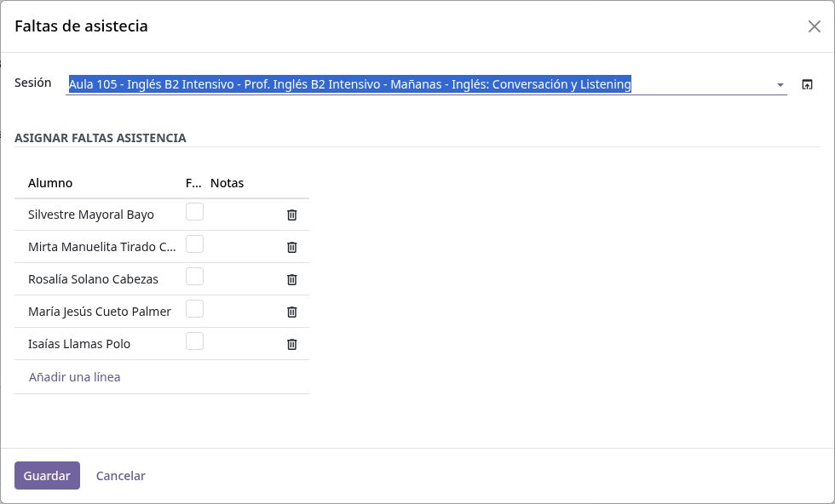Select student name Rosalía Solano Cabezas
835x504 pixels.
[x=93, y=279]
